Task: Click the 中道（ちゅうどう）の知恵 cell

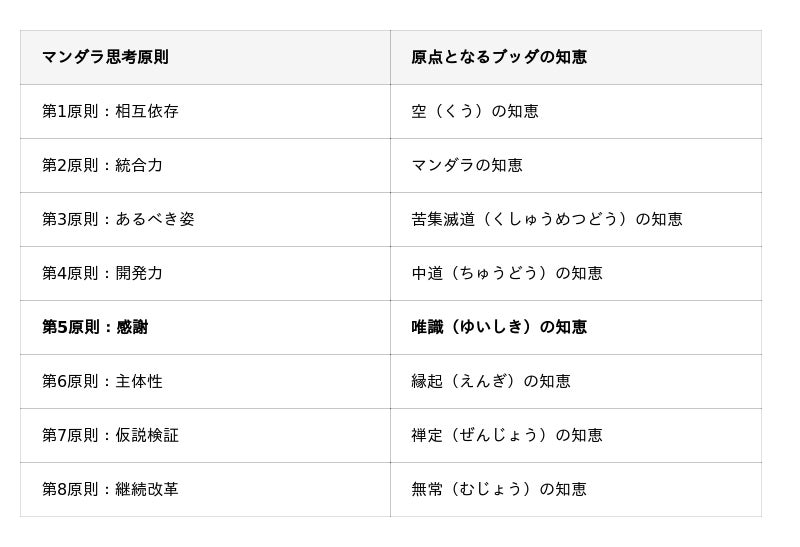Action: (x=506, y=273)
